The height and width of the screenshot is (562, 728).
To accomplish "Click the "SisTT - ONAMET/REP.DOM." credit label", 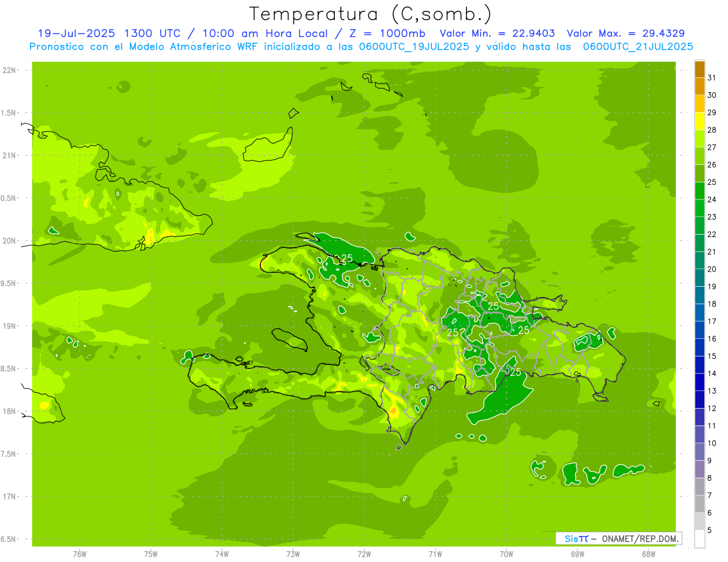I will [619, 538].
